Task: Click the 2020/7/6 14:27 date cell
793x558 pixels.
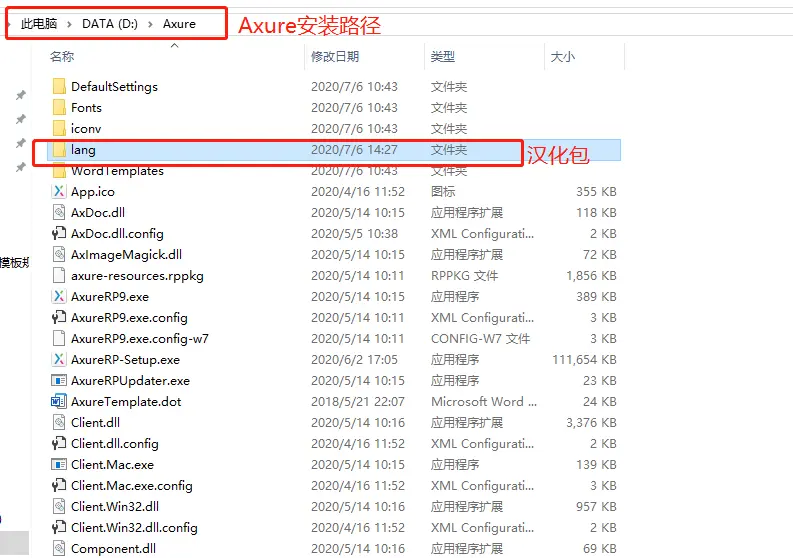Action: click(x=355, y=150)
